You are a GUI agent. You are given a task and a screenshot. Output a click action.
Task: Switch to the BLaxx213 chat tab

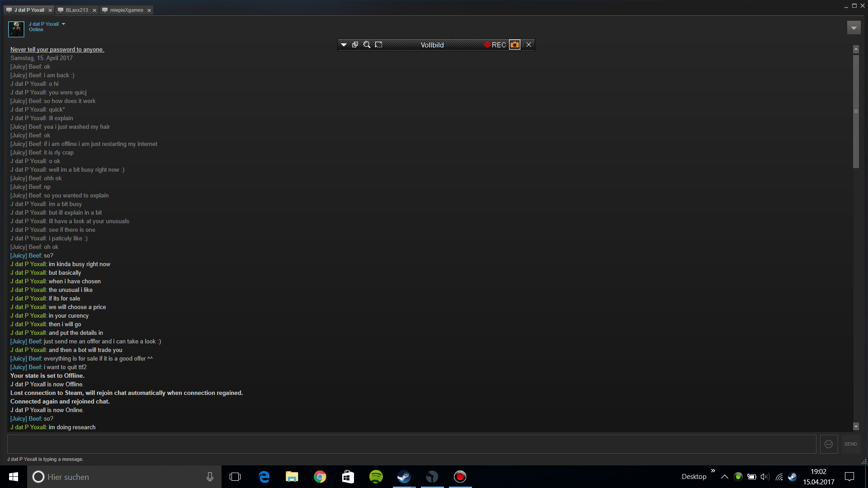(x=76, y=10)
